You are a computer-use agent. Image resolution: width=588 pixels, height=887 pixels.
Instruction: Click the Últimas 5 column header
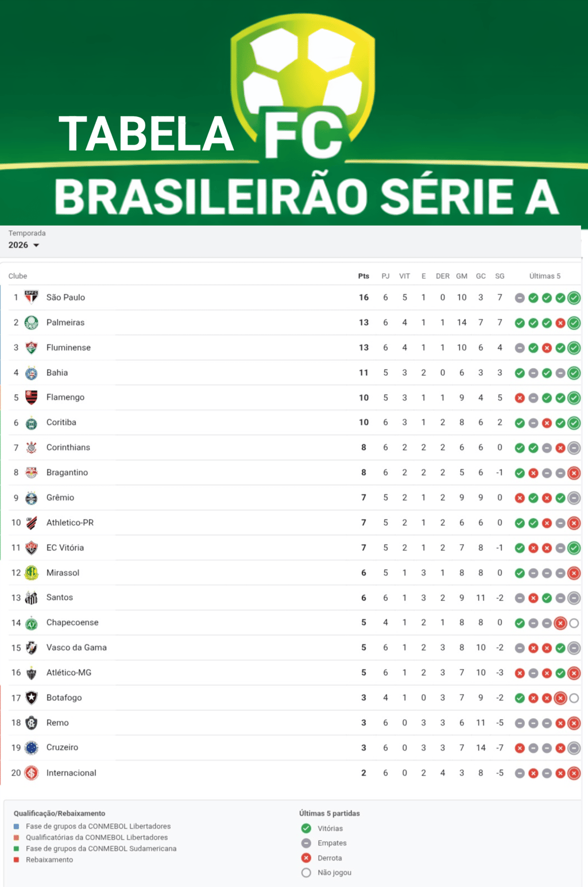545,276
